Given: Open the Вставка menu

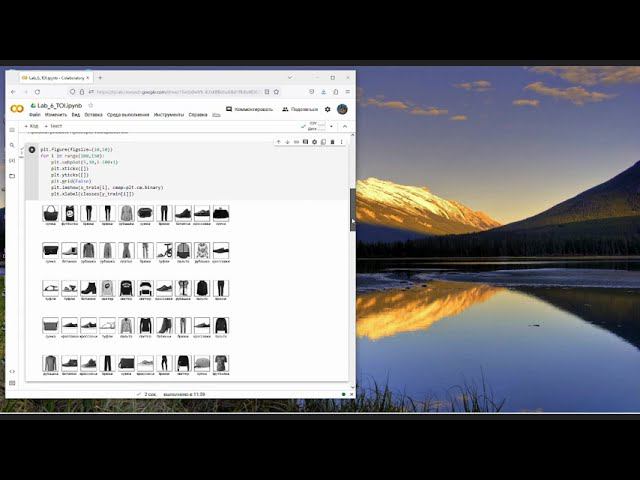Looking at the screenshot, I should coord(93,115).
